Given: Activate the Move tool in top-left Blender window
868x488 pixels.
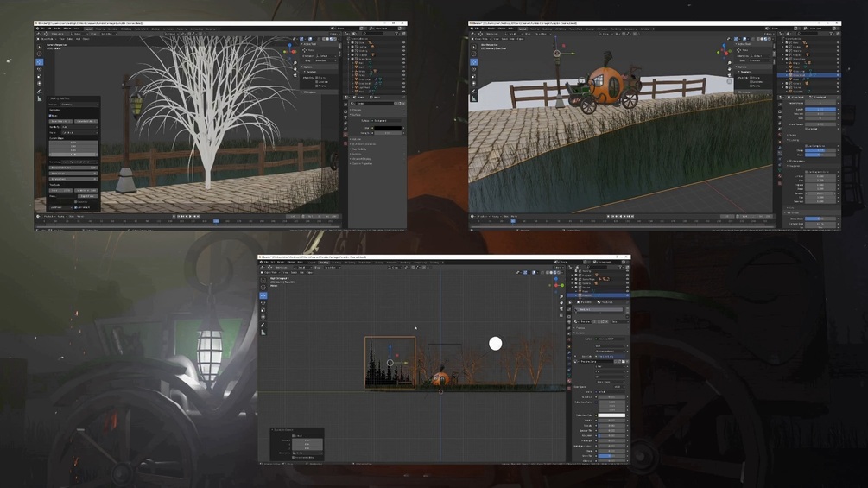Looking at the screenshot, I should click(40, 62).
